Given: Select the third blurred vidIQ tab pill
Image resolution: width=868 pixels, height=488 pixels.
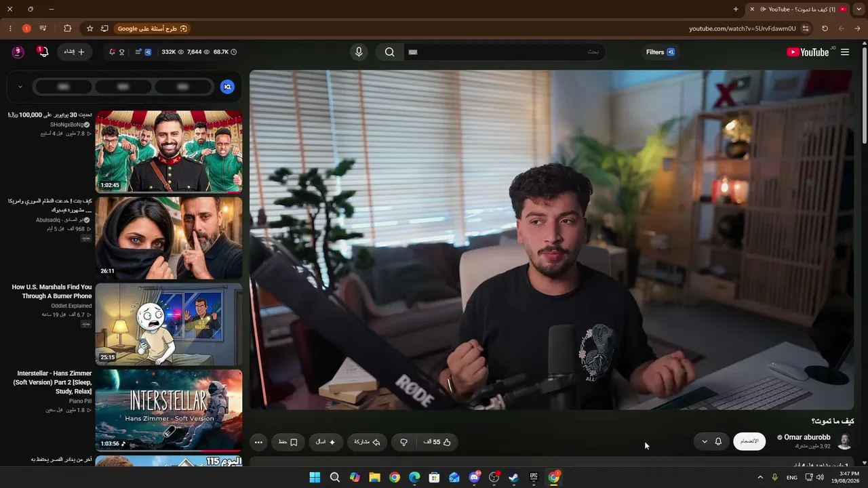Looking at the screenshot, I should 182,87.
